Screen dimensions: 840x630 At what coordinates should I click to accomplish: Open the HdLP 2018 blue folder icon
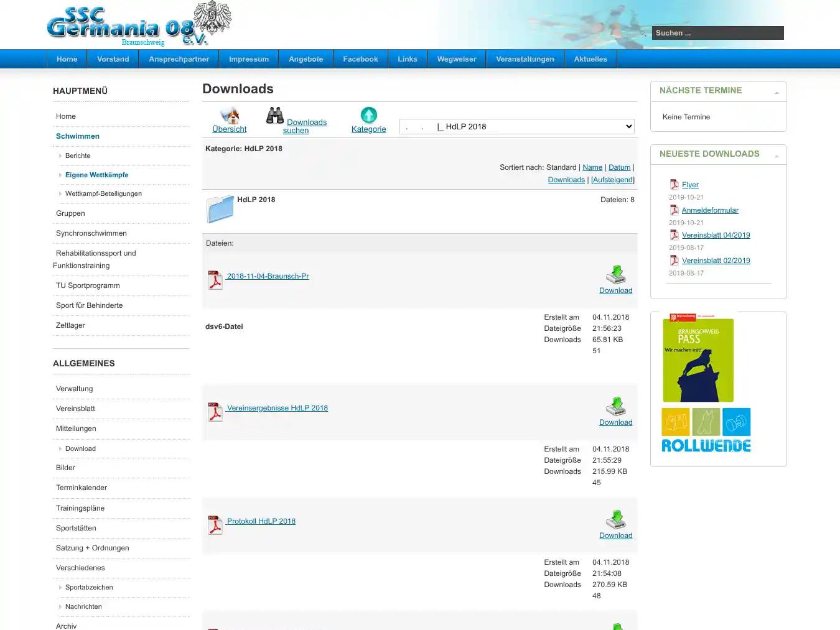pyautogui.click(x=220, y=209)
